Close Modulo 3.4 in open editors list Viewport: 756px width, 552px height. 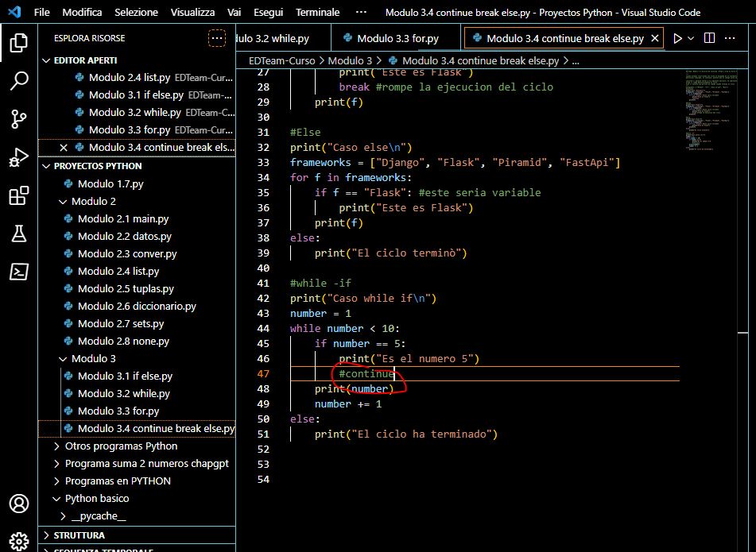click(64, 148)
